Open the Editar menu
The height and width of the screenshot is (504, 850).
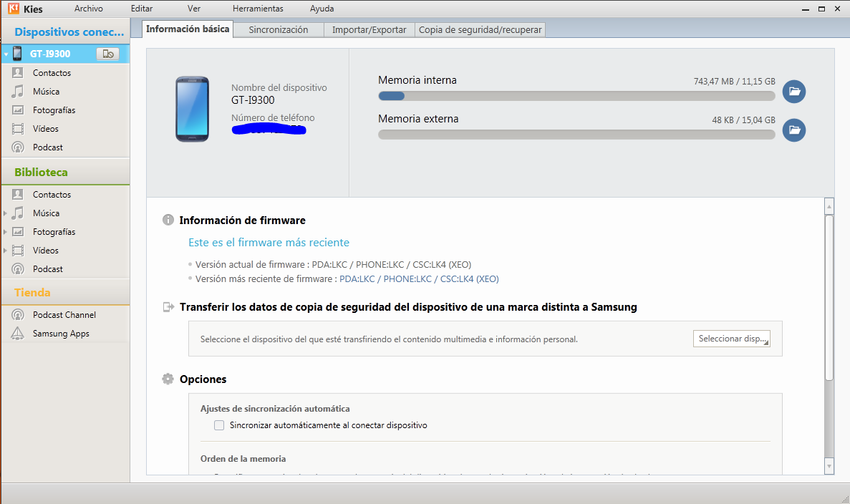142,9
